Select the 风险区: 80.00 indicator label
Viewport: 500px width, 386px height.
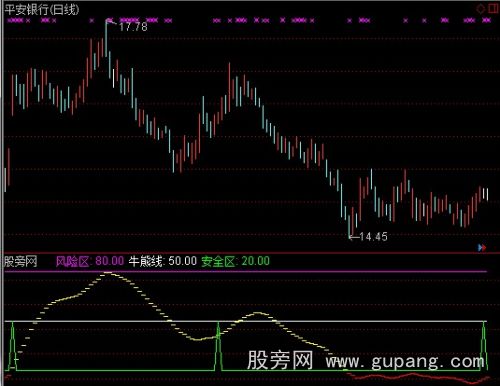point(90,261)
